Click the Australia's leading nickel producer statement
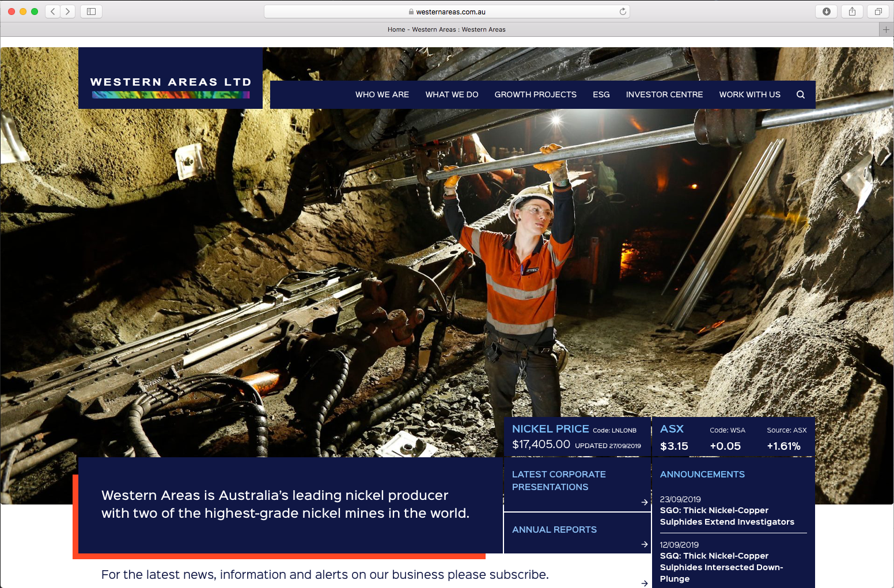This screenshot has height=588, width=894. (285, 504)
